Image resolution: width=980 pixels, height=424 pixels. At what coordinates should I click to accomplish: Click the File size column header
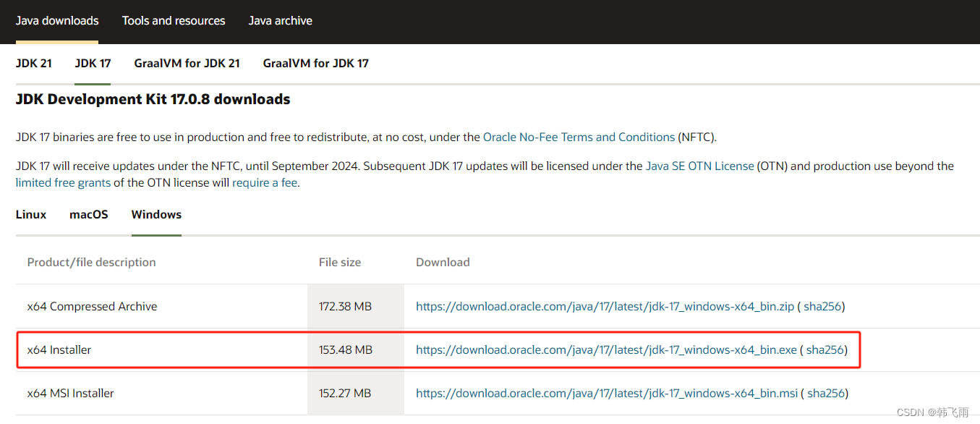coord(340,263)
